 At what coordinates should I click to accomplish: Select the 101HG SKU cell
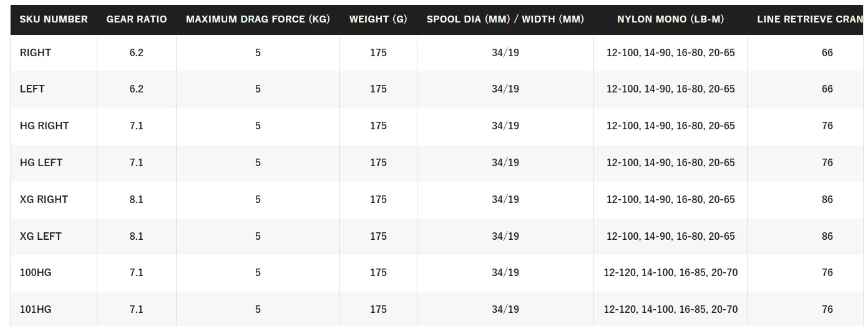pyautogui.click(x=36, y=309)
